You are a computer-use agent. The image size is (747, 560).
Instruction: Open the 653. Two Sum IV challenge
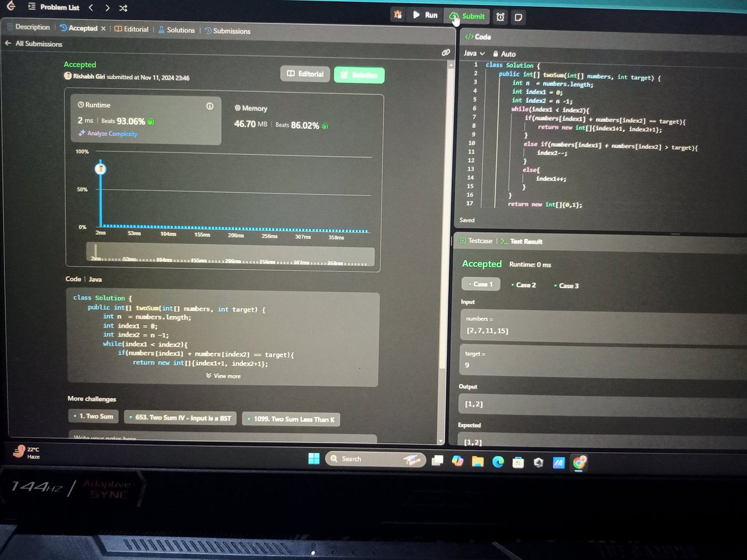[x=180, y=419]
